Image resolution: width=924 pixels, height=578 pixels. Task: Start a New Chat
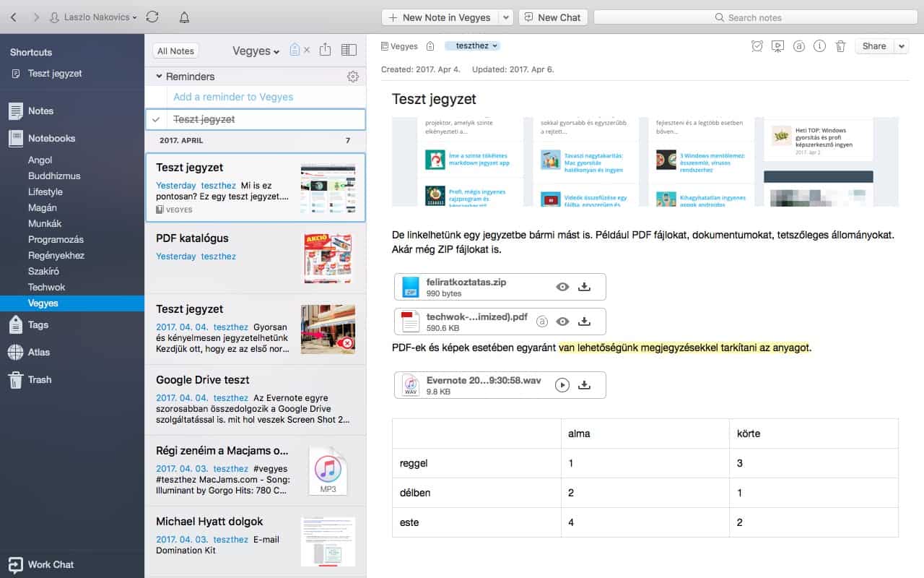[553, 17]
